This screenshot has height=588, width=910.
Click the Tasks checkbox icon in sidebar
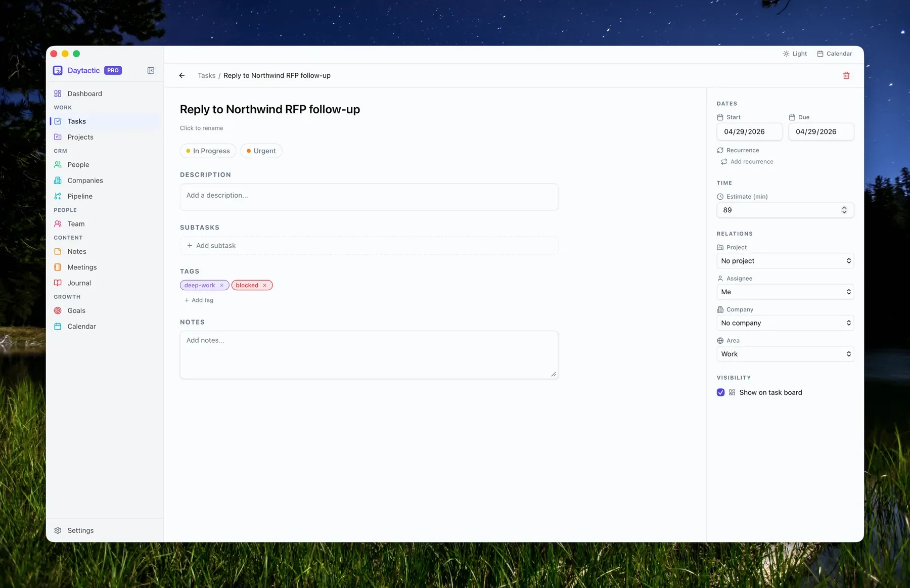click(58, 121)
